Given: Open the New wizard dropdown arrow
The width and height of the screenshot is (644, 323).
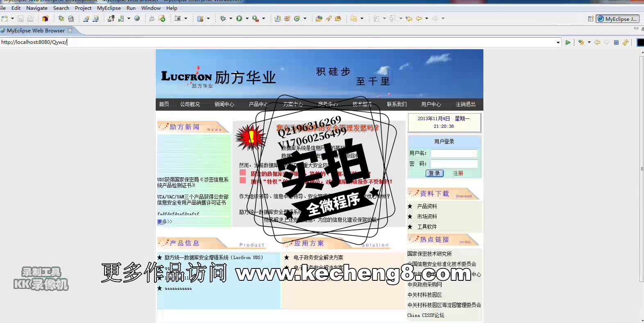Looking at the screenshot, I should (12, 18).
